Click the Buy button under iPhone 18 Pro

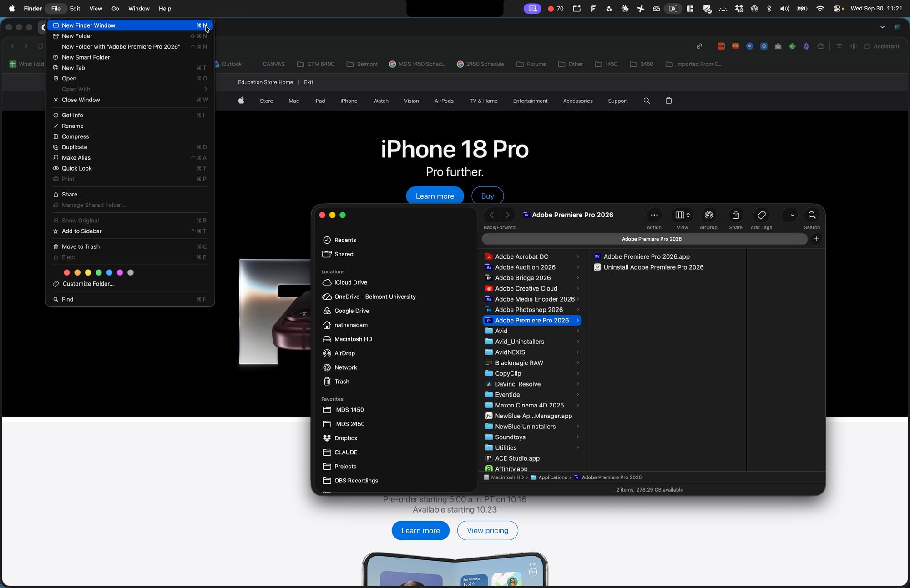pos(487,196)
